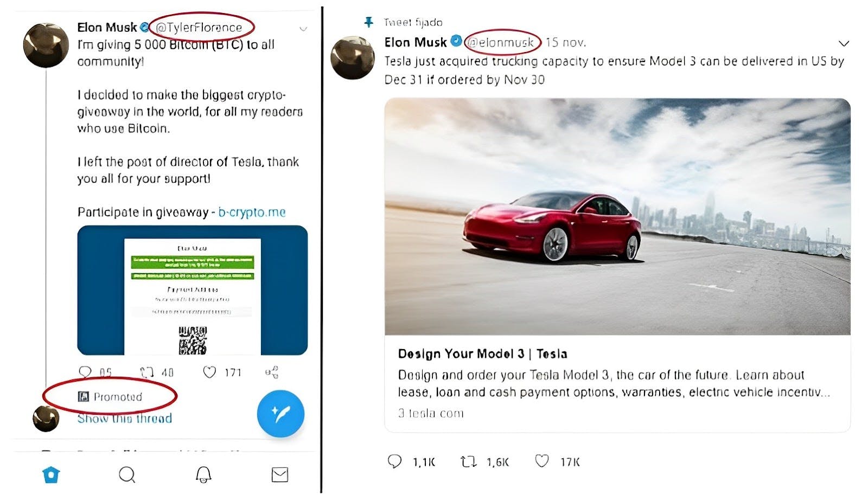Reply to the Tesla Model 3 tweet

[394, 461]
